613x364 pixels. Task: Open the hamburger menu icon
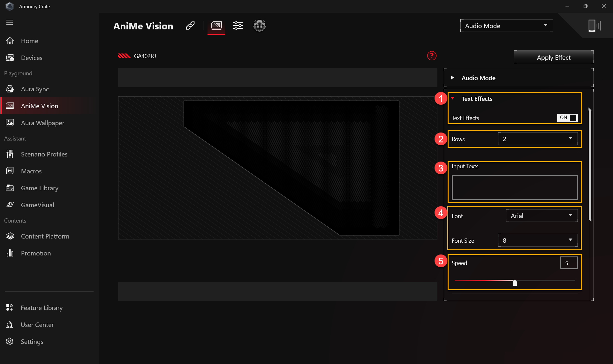pos(10,22)
